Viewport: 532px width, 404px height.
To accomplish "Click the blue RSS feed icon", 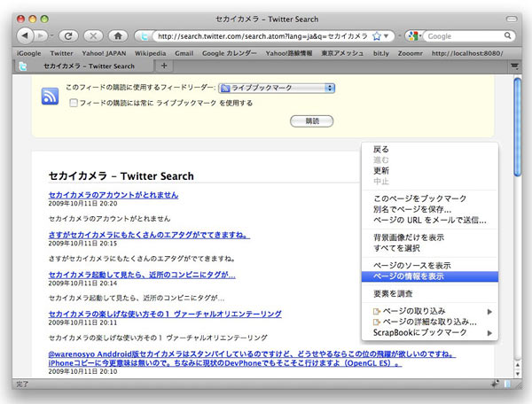I will click(x=50, y=96).
